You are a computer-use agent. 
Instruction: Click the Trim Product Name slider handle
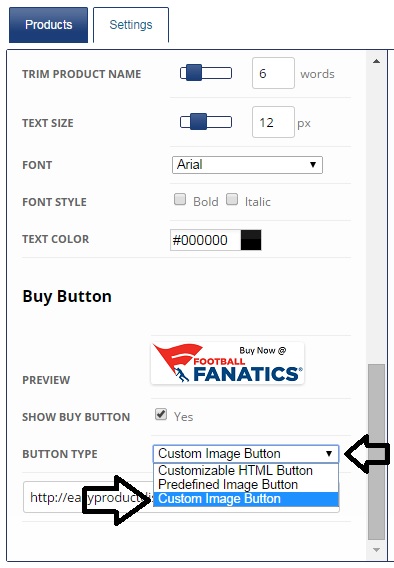click(x=194, y=73)
